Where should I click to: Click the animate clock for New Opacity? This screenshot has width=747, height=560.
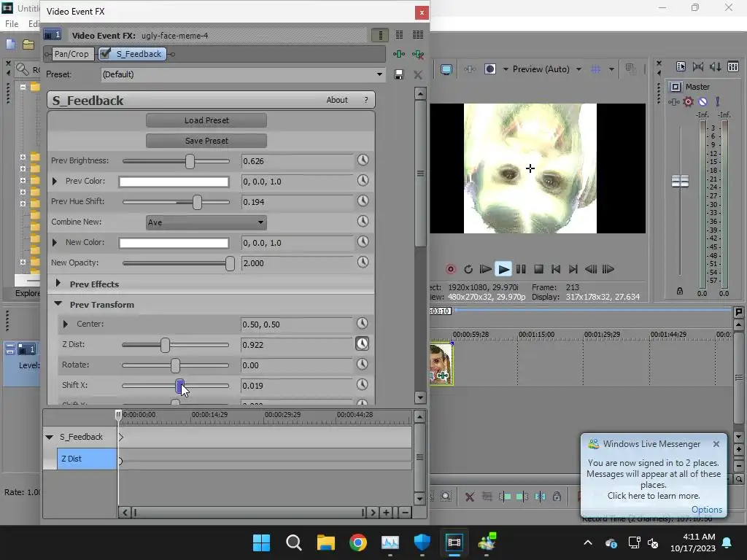click(x=363, y=262)
